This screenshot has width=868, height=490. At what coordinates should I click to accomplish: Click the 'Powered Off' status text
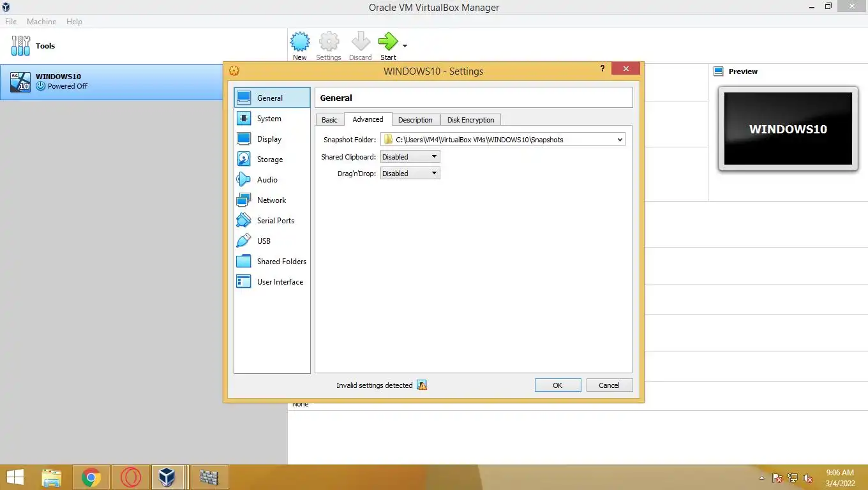click(x=68, y=86)
